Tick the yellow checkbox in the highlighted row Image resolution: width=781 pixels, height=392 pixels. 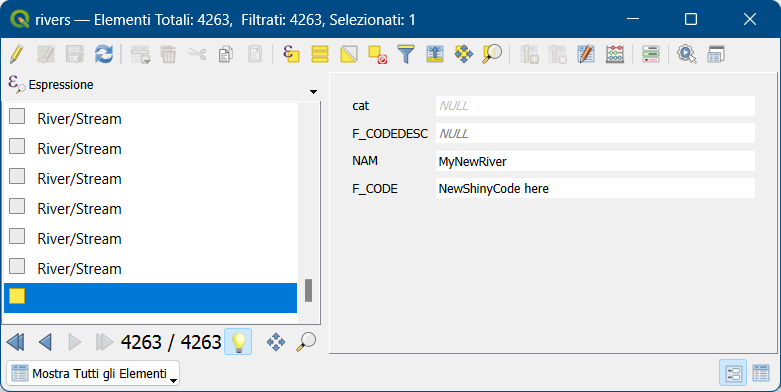17,296
